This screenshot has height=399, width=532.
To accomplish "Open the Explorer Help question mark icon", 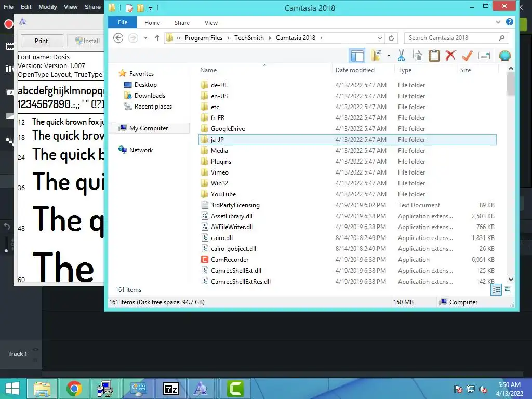I will pyautogui.click(x=509, y=22).
